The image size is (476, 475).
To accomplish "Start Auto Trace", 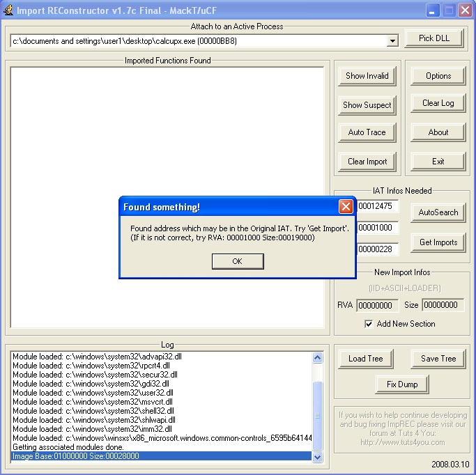I will coord(367,132).
